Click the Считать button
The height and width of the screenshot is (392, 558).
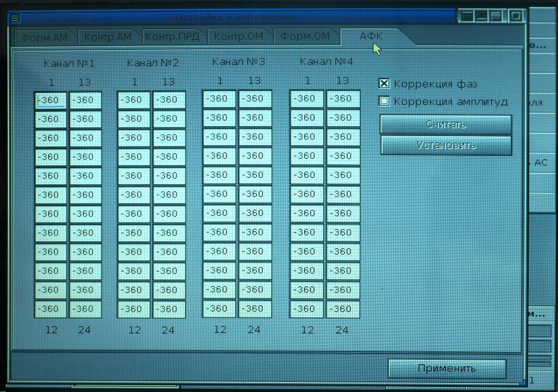click(446, 124)
